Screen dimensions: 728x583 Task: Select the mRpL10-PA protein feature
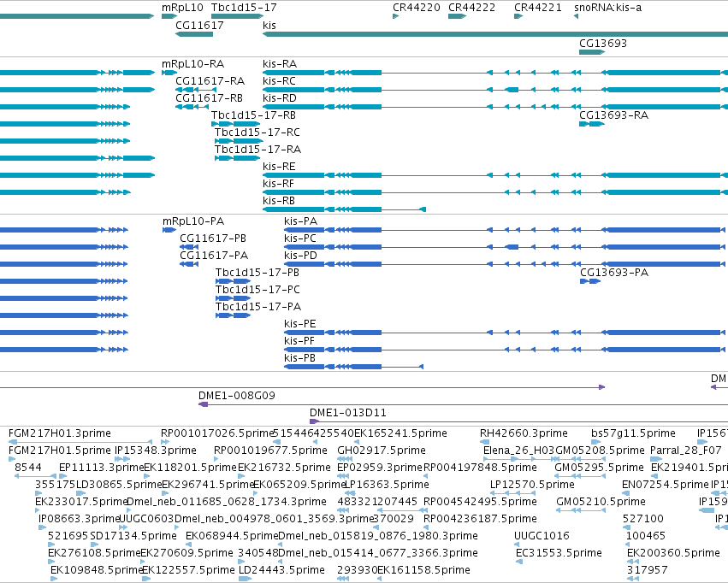point(169,230)
